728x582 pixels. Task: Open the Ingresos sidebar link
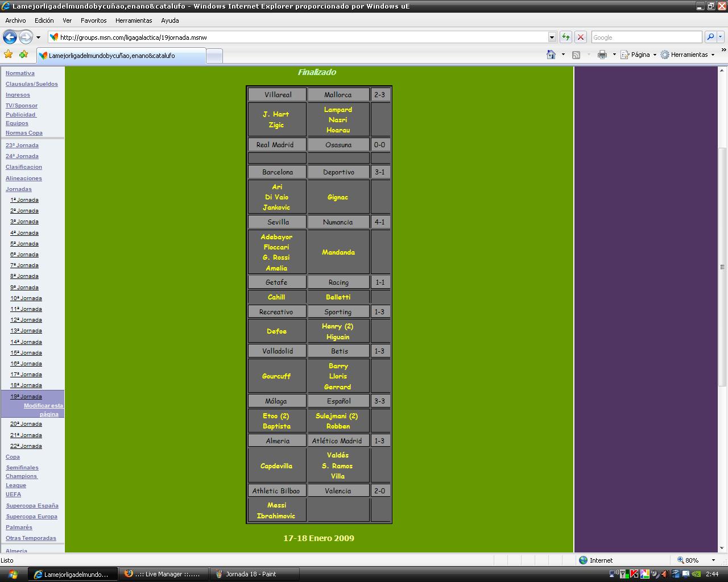(x=18, y=95)
